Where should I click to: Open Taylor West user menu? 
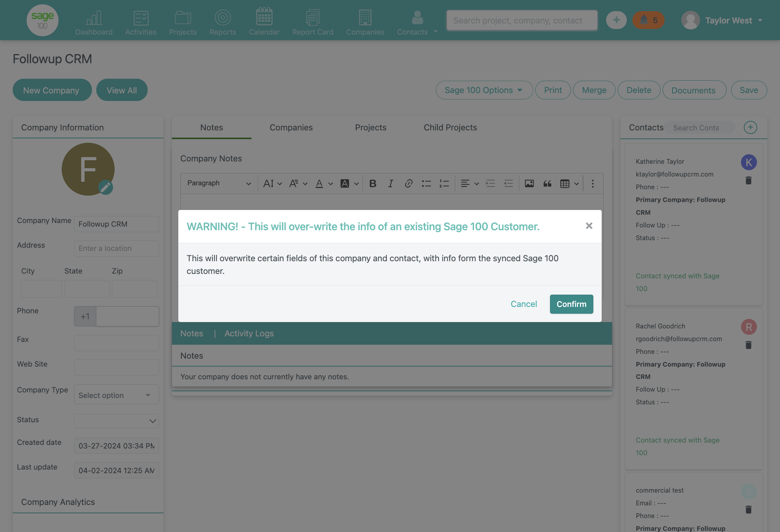[x=722, y=20]
